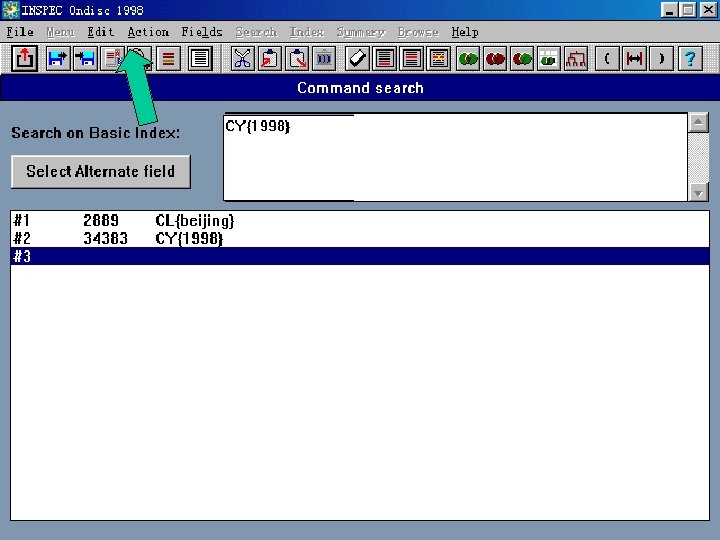Select search history row #1 CL{beijing}

360,221
